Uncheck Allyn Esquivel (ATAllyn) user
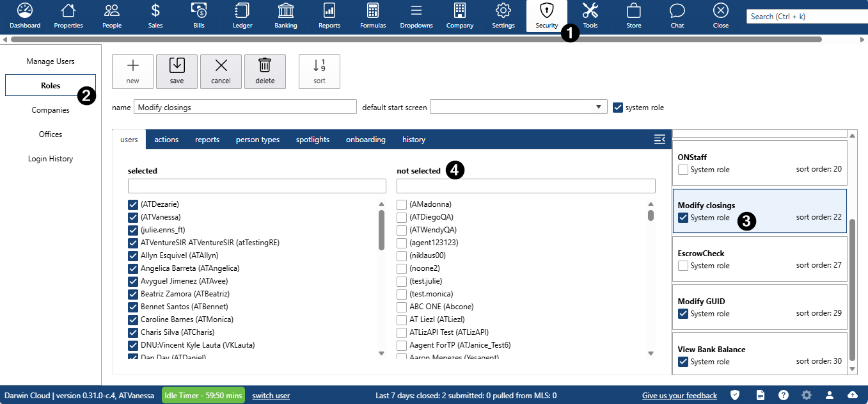The image size is (868, 404). tap(133, 255)
